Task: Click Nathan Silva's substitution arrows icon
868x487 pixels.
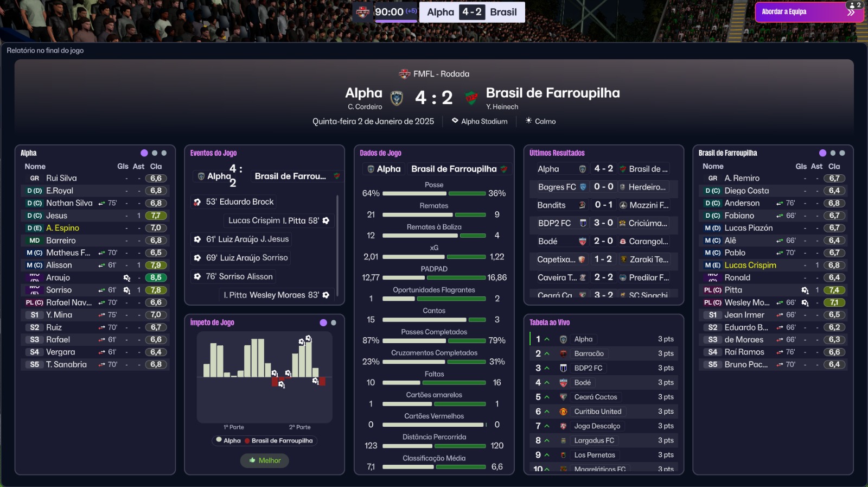Action: tap(101, 204)
